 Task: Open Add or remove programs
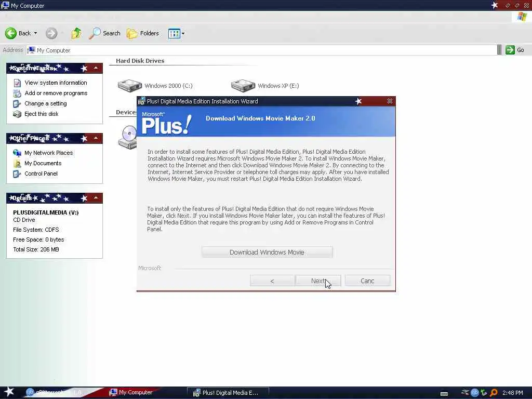pyautogui.click(x=56, y=93)
